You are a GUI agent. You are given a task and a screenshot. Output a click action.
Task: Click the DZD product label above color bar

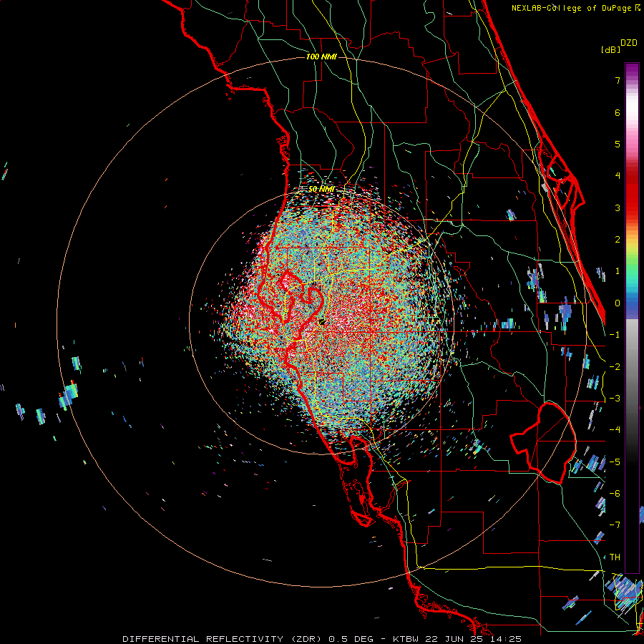629,43
